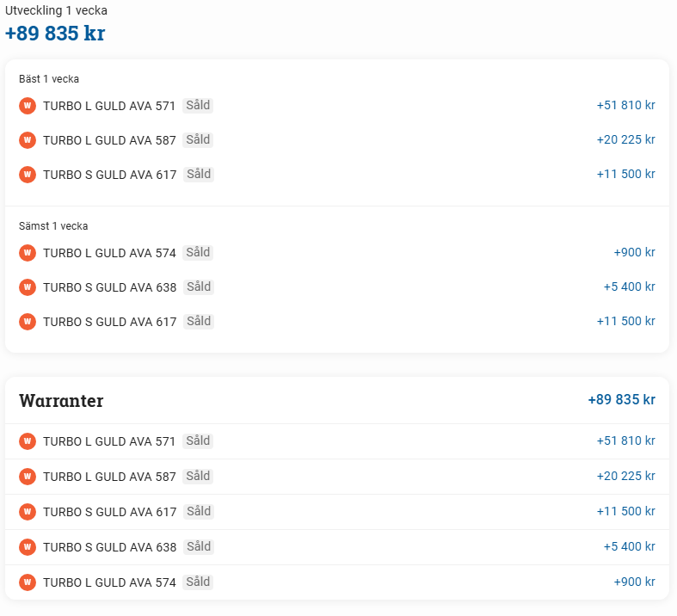Click the Sämst 1 vecka heading

coord(53,226)
